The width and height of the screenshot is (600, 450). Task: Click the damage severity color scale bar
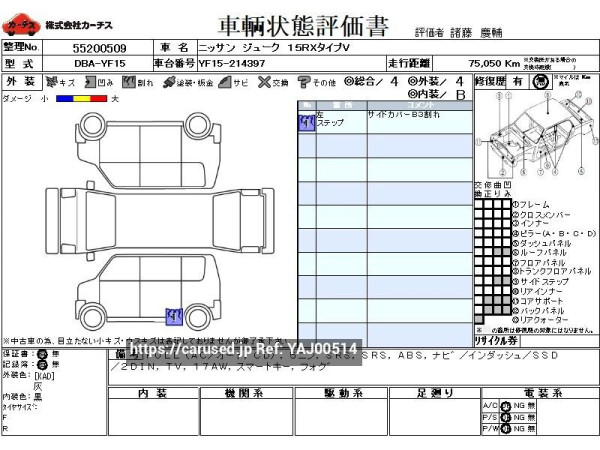pos(80,98)
